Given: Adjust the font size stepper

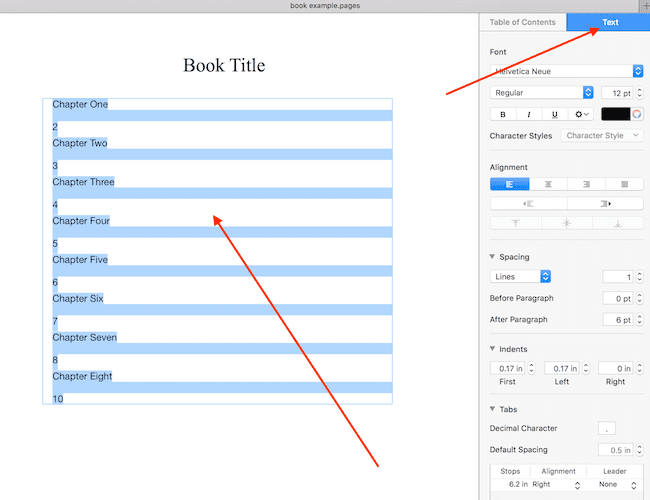Looking at the screenshot, I should 639,93.
